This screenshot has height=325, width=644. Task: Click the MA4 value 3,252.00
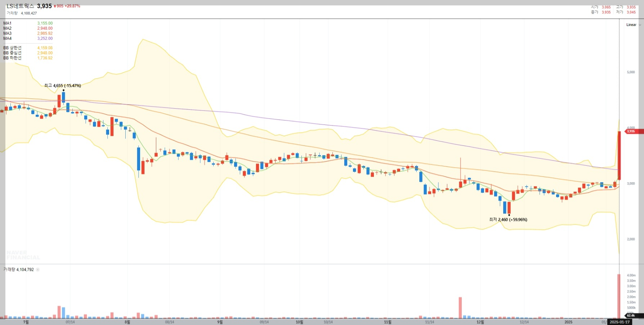45,38
